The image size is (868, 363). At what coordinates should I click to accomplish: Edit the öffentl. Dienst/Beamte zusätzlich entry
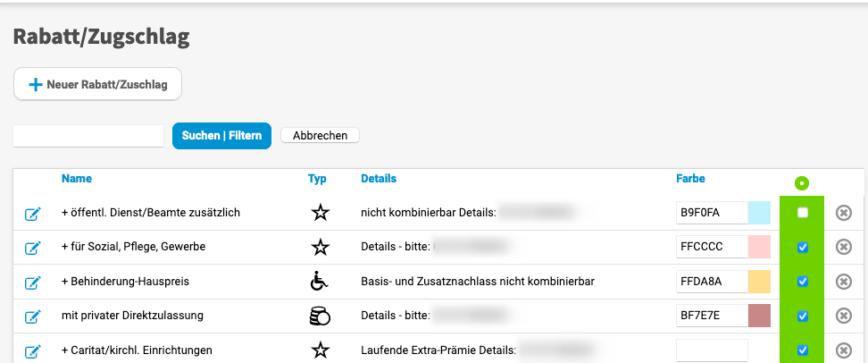tap(32, 214)
